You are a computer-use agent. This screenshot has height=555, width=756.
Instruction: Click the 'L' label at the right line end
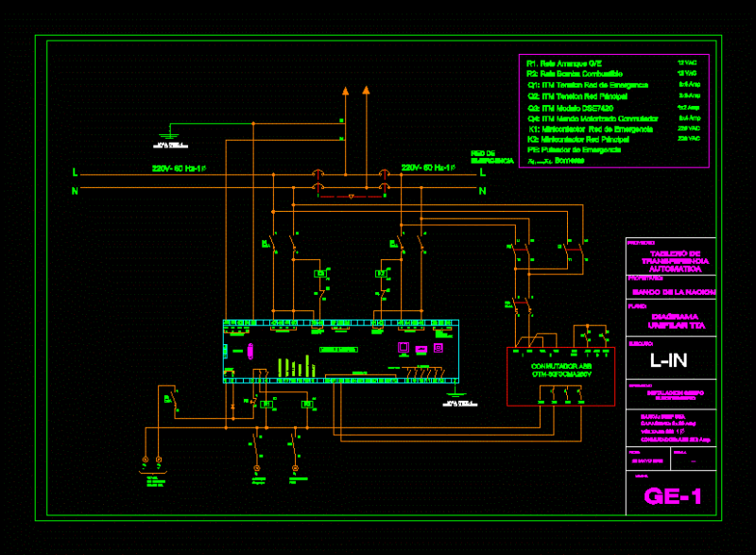pyautogui.click(x=483, y=172)
